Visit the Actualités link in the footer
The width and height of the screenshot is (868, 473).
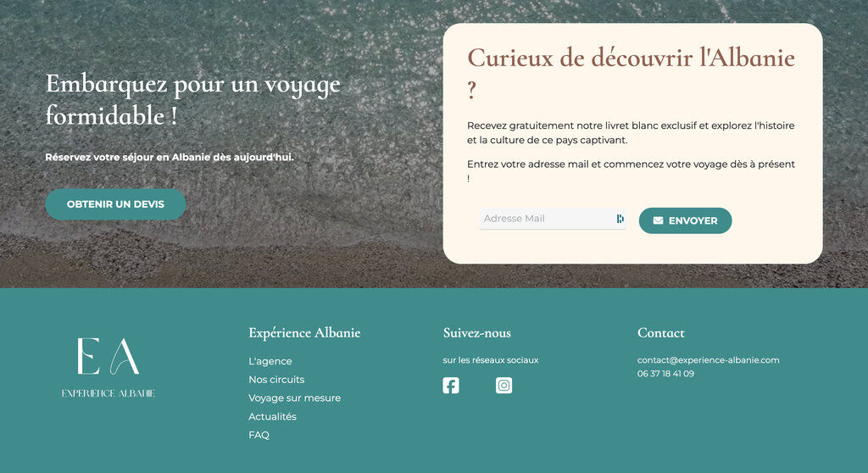tap(272, 417)
